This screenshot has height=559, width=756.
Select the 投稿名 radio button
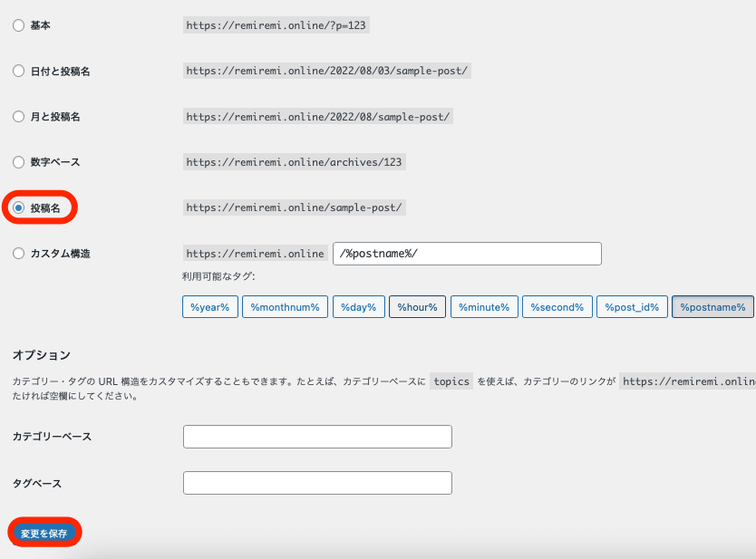[x=18, y=207]
